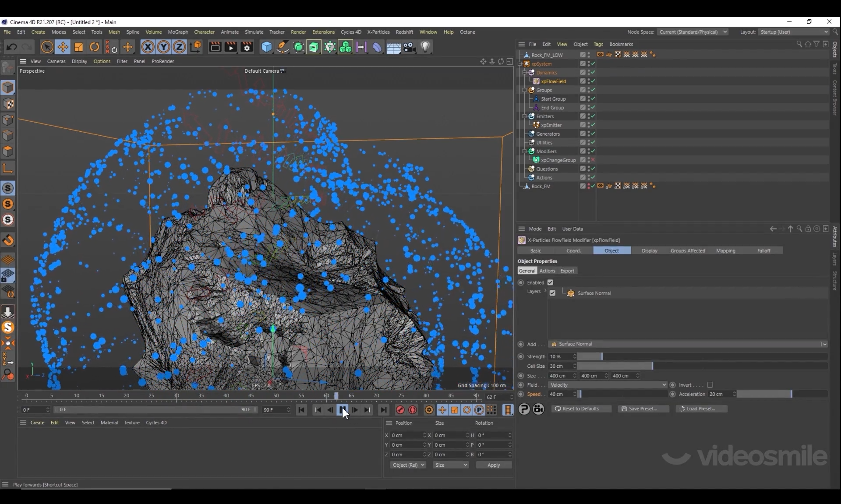Click the Reset to Defaults button
Viewport: 841px width, 504px height.
(x=581, y=409)
